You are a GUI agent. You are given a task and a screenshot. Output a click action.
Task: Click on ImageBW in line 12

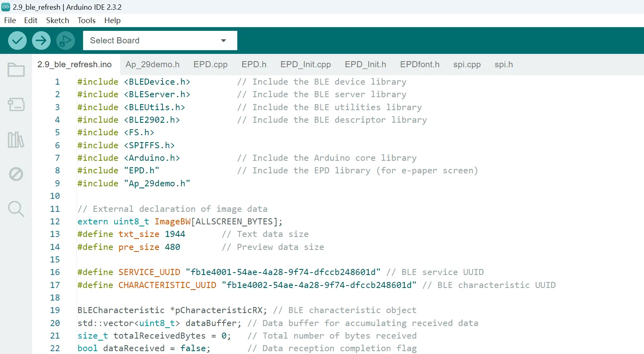click(x=173, y=222)
